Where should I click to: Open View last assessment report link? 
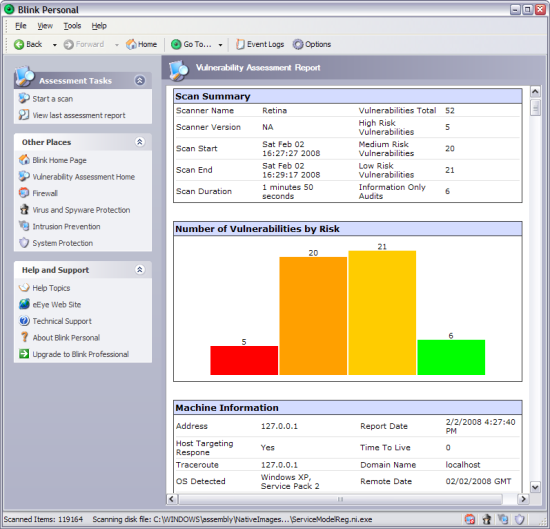pyautogui.click(x=79, y=115)
